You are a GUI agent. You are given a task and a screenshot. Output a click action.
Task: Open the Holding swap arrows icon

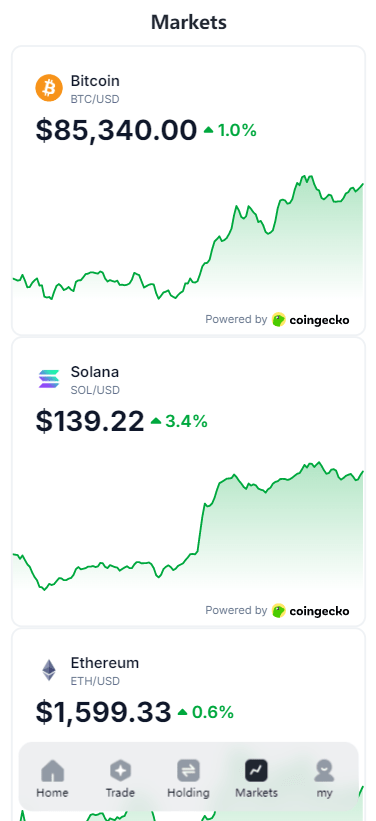point(188,771)
